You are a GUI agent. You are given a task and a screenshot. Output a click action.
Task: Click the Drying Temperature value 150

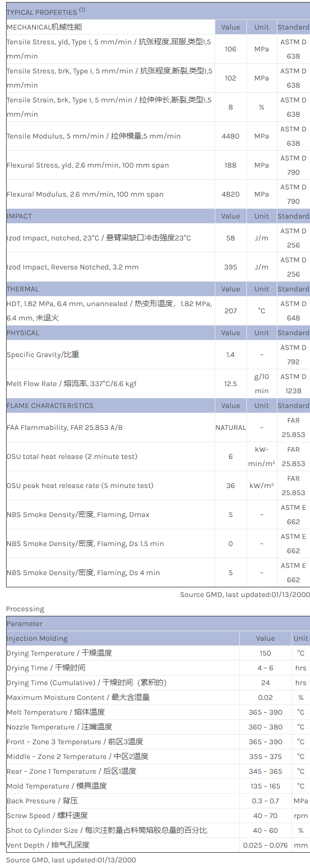coord(265,653)
